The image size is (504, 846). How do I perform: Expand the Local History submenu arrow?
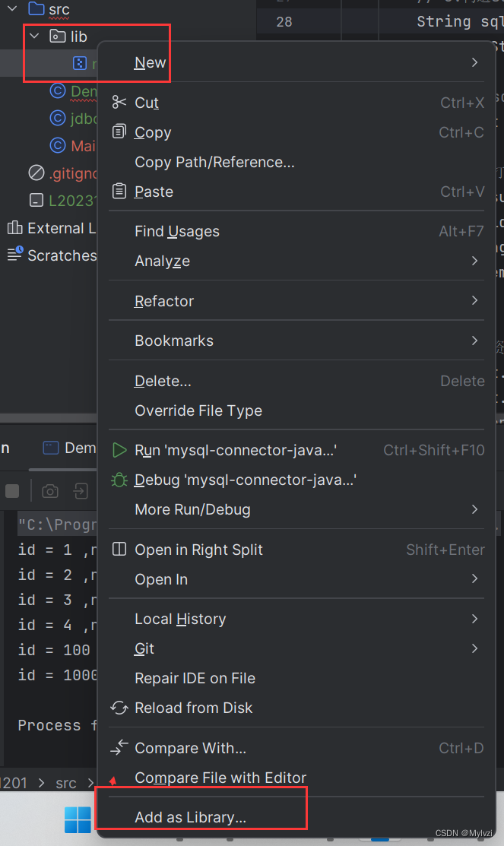pyautogui.click(x=474, y=619)
